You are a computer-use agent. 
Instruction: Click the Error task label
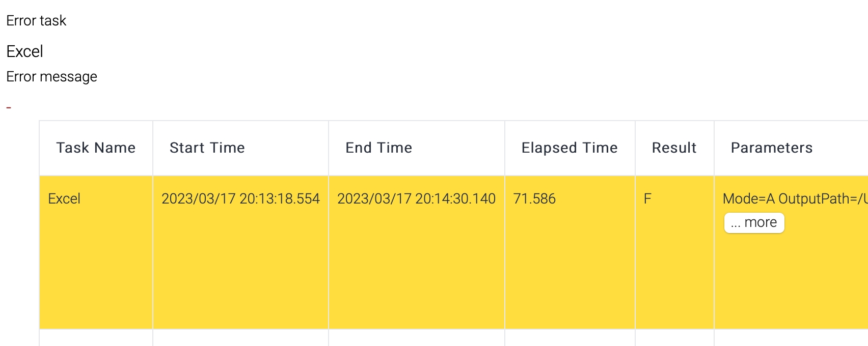[36, 21]
